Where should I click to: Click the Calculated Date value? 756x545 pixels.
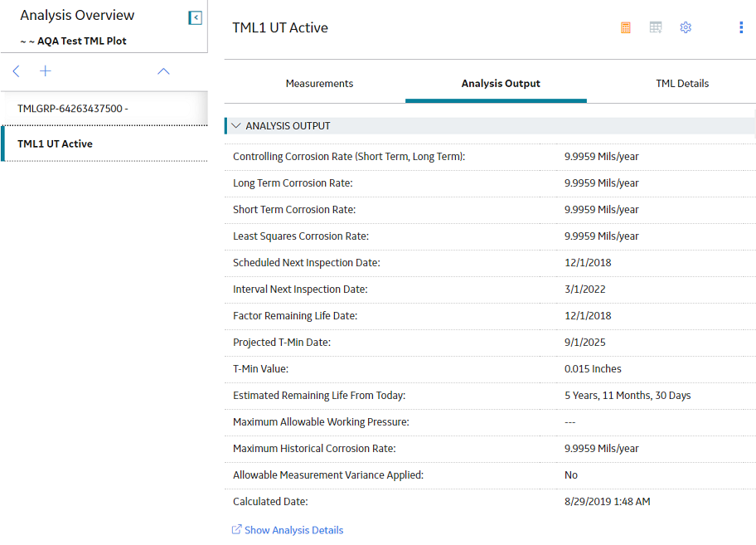click(x=607, y=502)
